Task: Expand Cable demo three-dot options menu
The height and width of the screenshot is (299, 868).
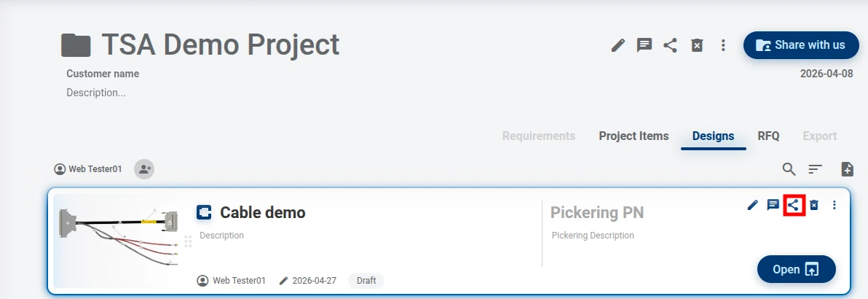Action: tap(835, 205)
